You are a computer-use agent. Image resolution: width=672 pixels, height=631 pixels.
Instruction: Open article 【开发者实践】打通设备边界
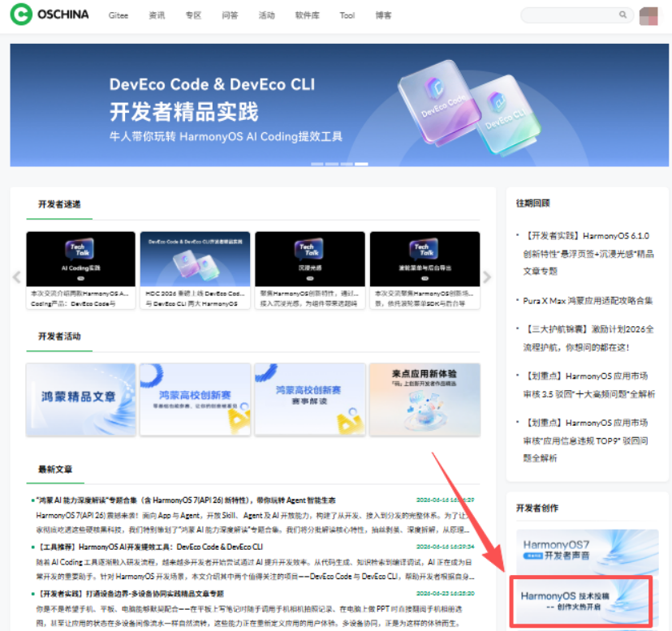[130, 594]
